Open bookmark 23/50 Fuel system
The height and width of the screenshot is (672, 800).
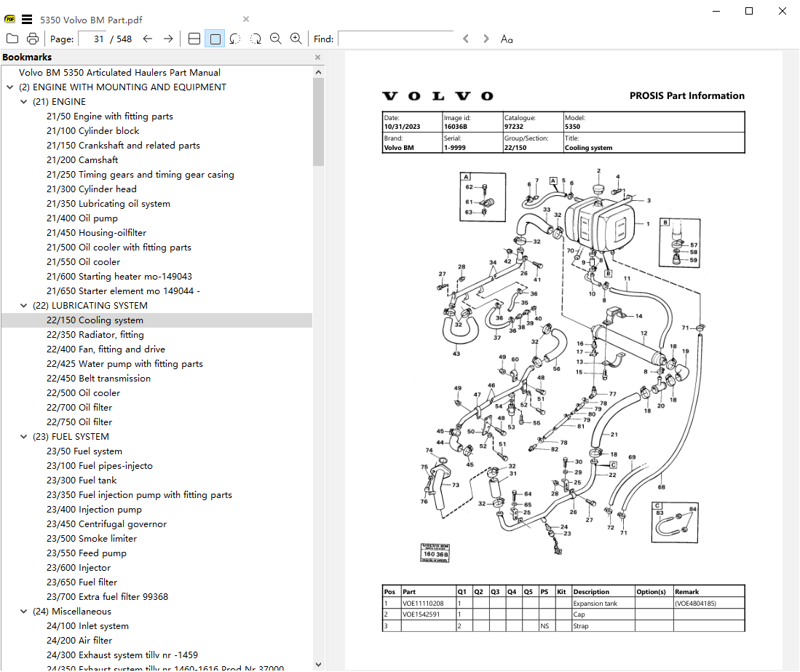[x=84, y=451]
